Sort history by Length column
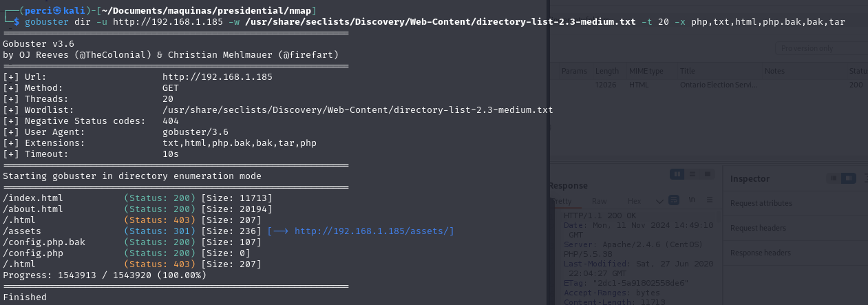Image resolution: width=868 pixels, height=305 pixels. click(x=606, y=71)
